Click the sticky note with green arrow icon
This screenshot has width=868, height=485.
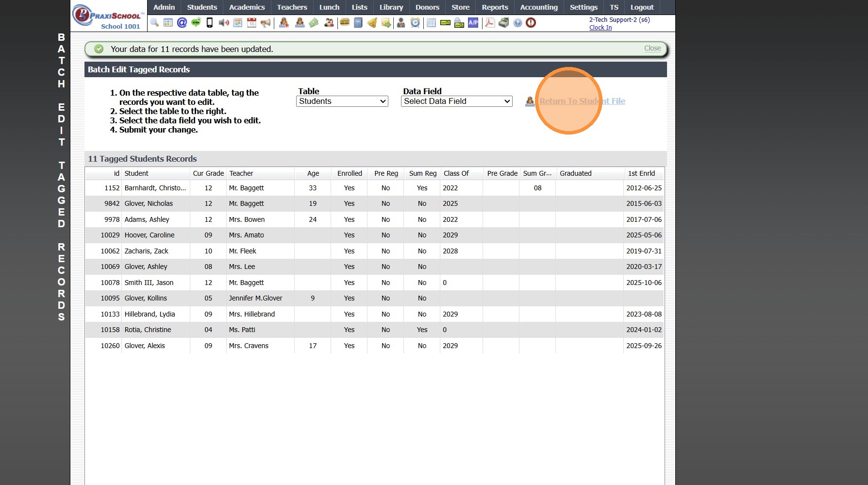(386, 23)
